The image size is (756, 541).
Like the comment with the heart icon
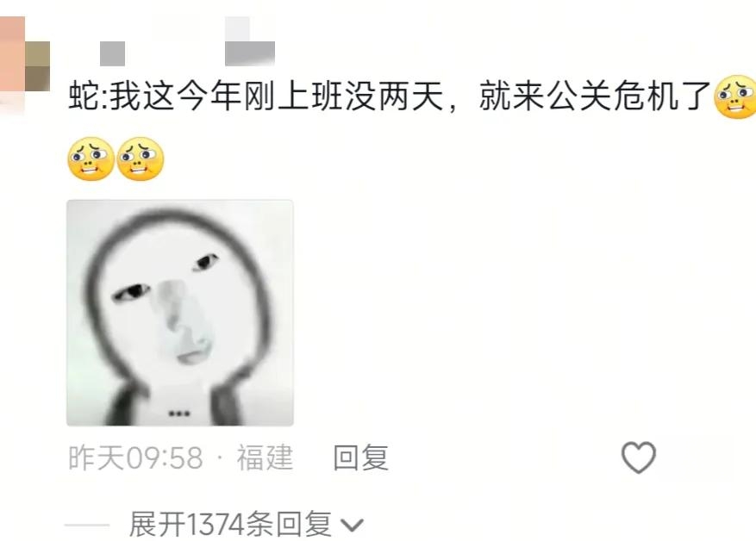coord(639,457)
